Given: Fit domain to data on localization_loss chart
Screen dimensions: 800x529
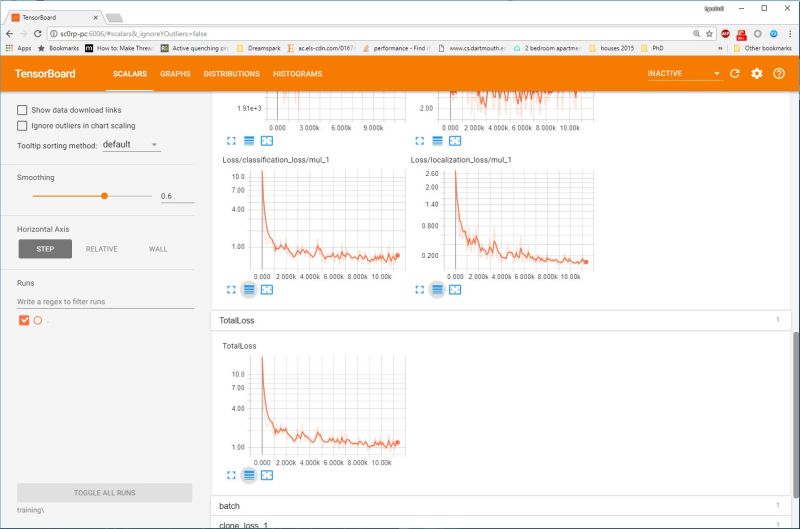Looking at the screenshot, I should pyautogui.click(x=455, y=290).
